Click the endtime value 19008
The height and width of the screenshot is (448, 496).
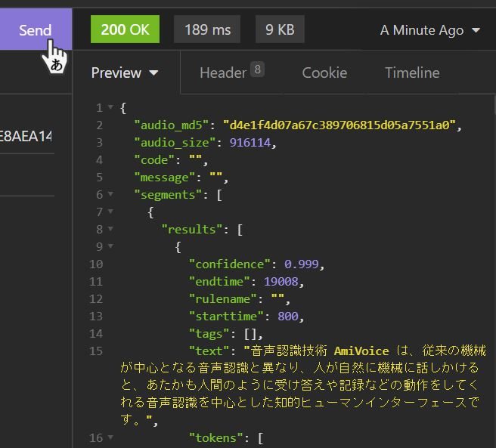coord(281,282)
